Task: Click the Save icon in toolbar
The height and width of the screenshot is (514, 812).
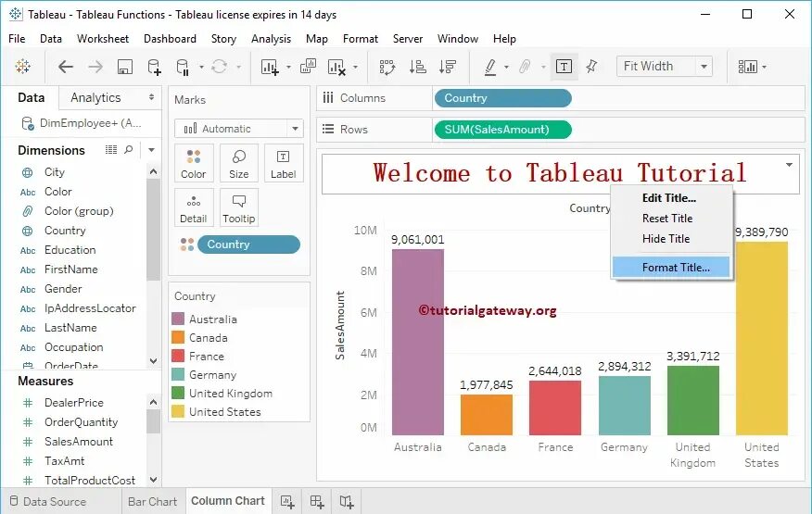Action: 125,67
